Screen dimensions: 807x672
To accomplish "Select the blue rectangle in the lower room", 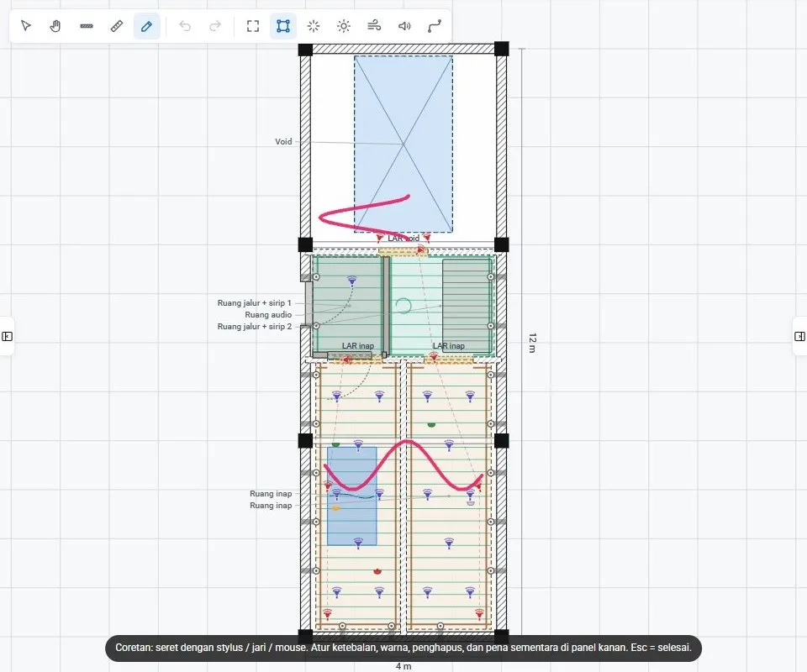I will (352, 496).
